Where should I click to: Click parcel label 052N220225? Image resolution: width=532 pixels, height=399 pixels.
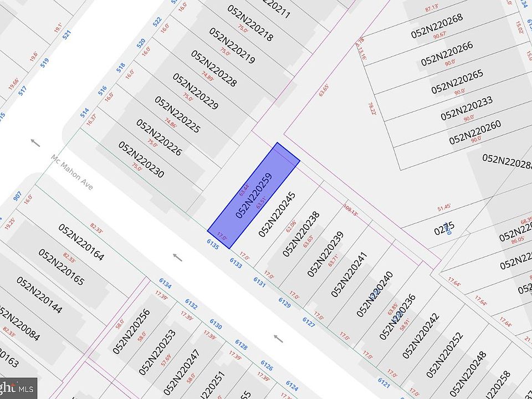point(177,114)
